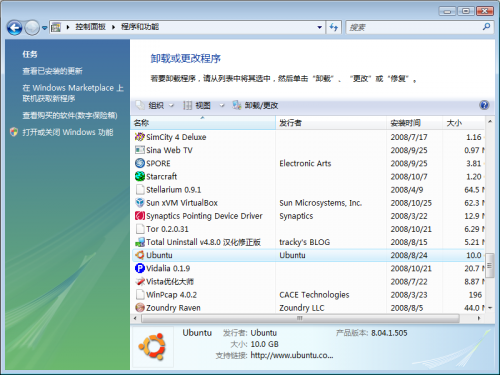Click the Synaptics publisher cell
500x375 pixels.
pos(296,216)
